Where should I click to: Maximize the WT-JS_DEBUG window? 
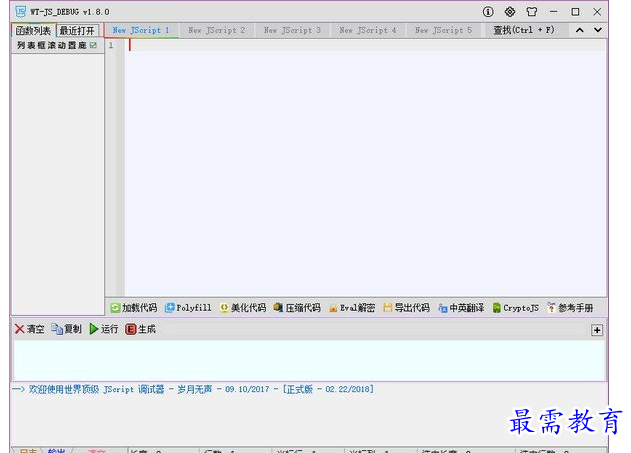[575, 12]
